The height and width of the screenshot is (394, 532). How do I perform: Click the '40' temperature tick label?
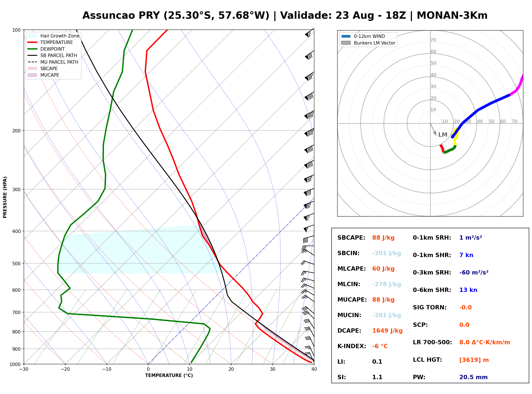314,369
